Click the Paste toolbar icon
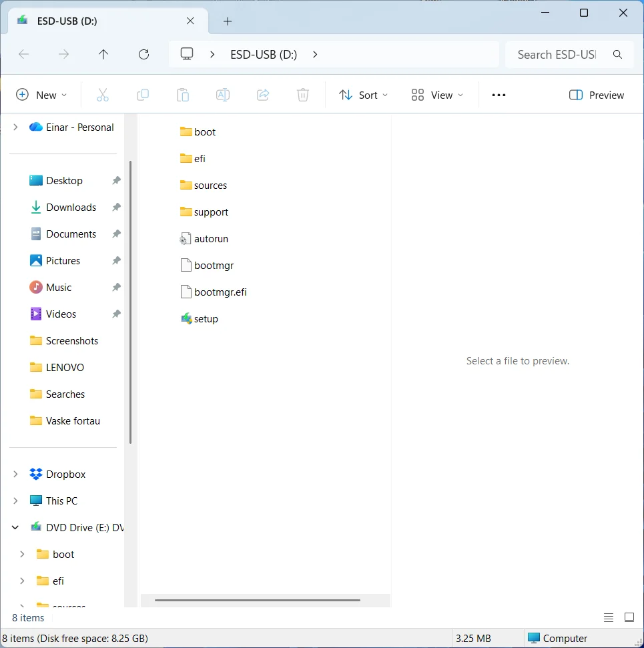The width and height of the screenshot is (644, 648). [183, 95]
